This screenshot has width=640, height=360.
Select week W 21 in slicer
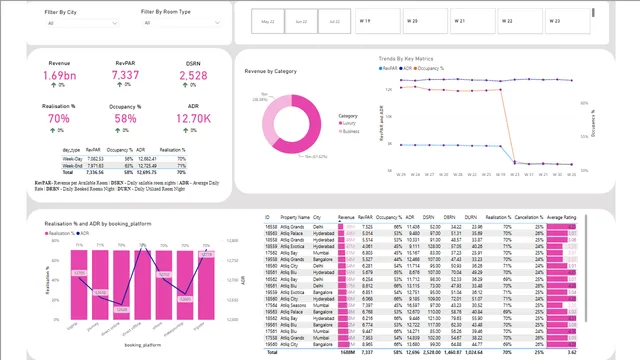473,21
